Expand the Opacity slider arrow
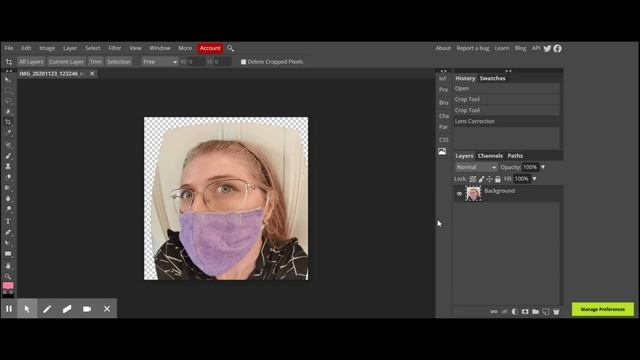The width and height of the screenshot is (640, 360). pyautogui.click(x=543, y=167)
